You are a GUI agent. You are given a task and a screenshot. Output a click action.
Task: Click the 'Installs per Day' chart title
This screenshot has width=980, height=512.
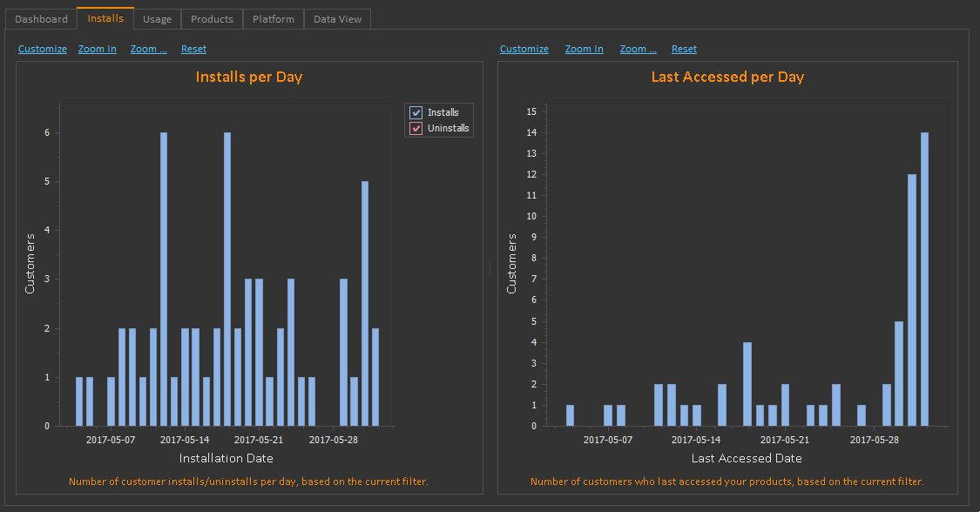click(249, 77)
